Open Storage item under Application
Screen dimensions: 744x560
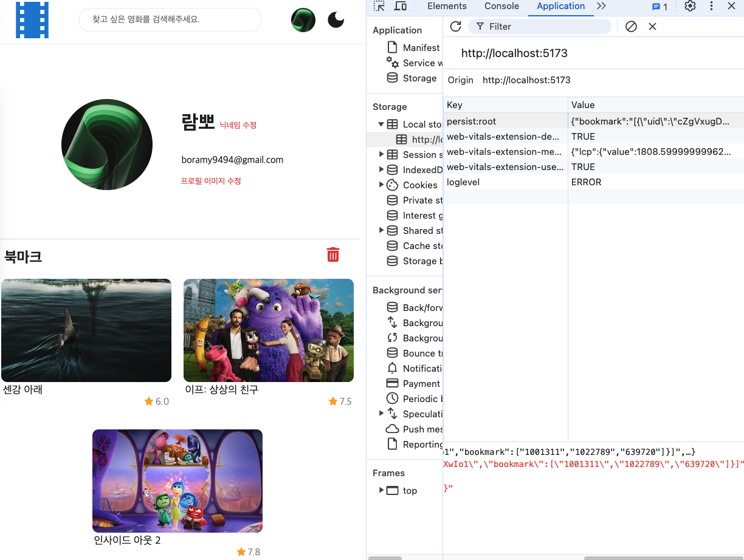412,78
